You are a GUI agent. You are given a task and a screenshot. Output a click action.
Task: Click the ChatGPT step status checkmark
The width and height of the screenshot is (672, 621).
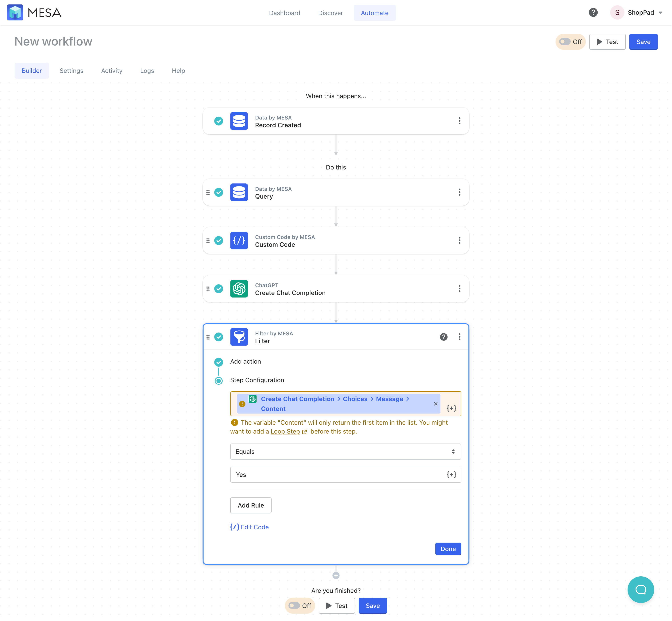point(218,289)
